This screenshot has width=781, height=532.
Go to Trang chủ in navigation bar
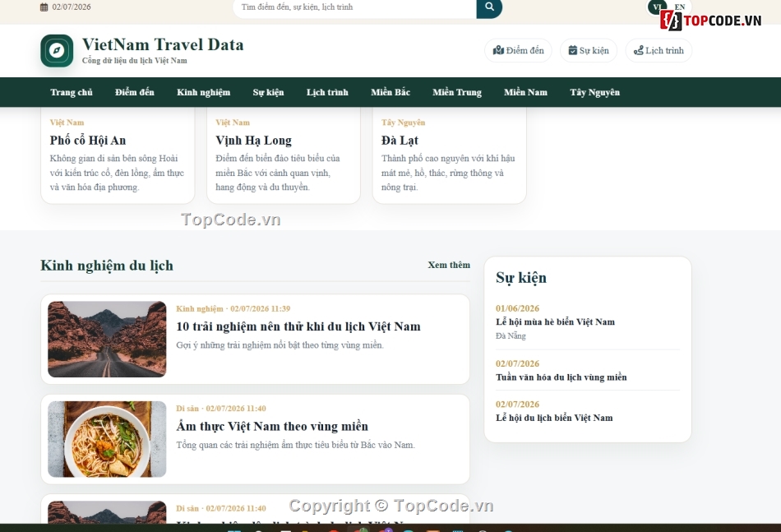tap(72, 92)
